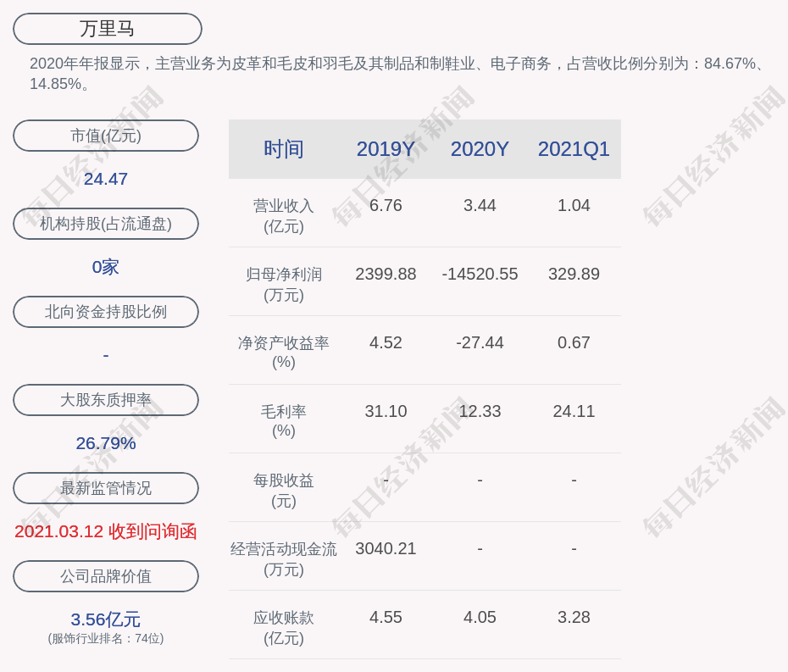Select the ROE value 4.52

click(x=386, y=343)
